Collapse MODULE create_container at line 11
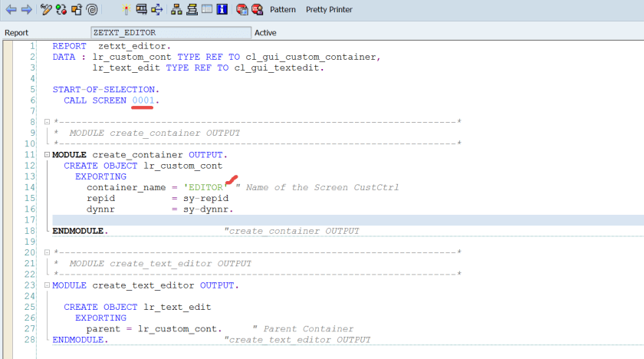The image size is (644, 359). point(47,155)
